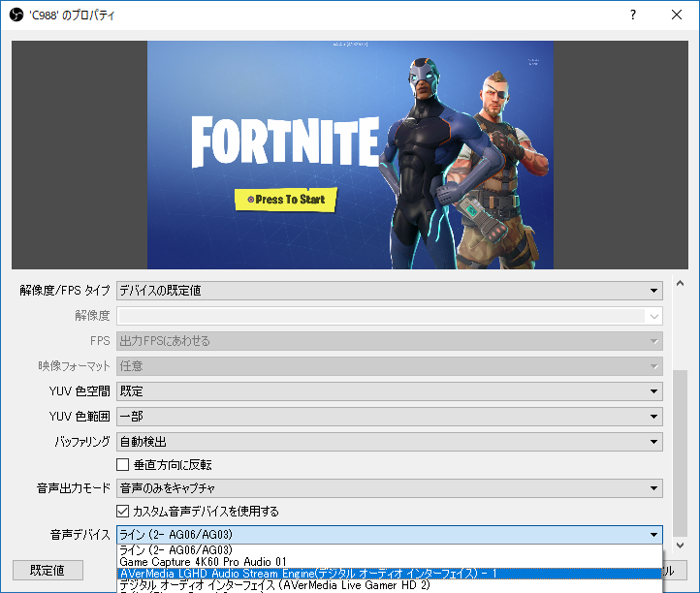
Task: Close the C988 properties dialog
Action: tap(677, 15)
